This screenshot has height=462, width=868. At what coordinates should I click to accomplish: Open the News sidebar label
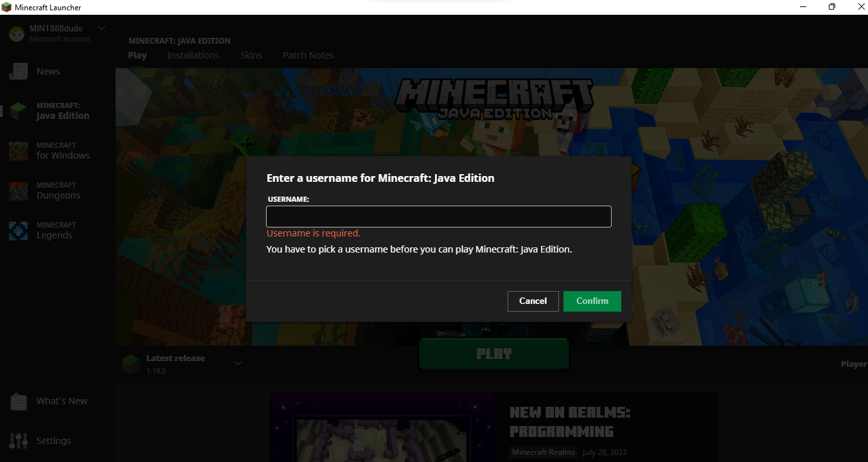pos(48,71)
